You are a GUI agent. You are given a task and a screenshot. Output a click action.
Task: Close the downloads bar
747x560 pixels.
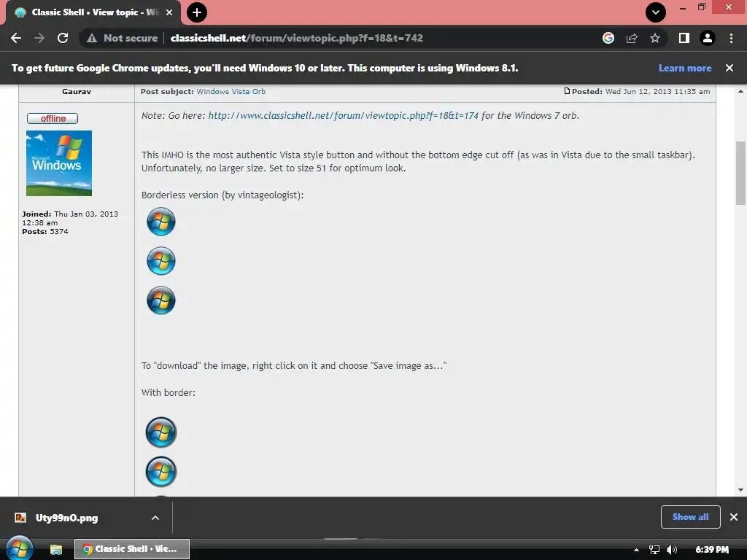click(x=734, y=517)
